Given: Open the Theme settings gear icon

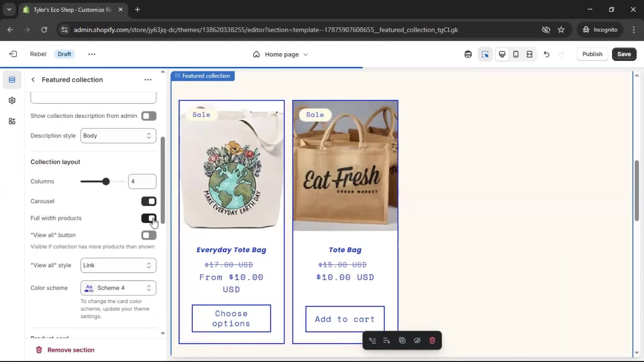Looking at the screenshot, I should coord(12,101).
